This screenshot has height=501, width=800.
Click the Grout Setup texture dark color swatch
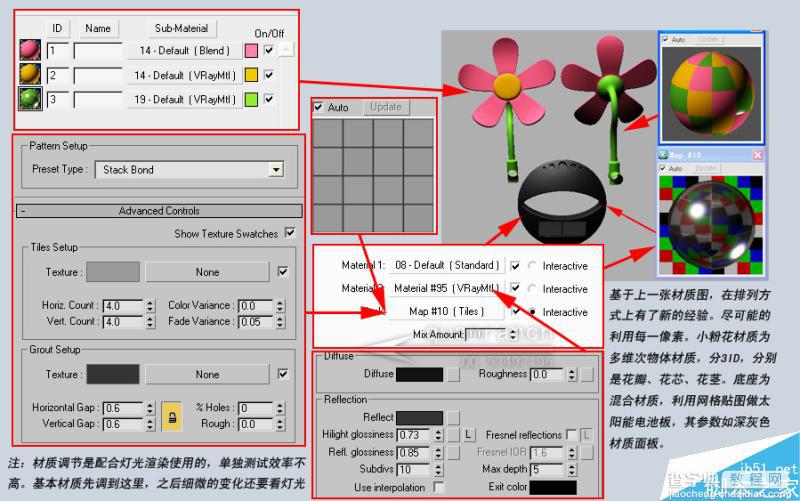tap(113, 374)
